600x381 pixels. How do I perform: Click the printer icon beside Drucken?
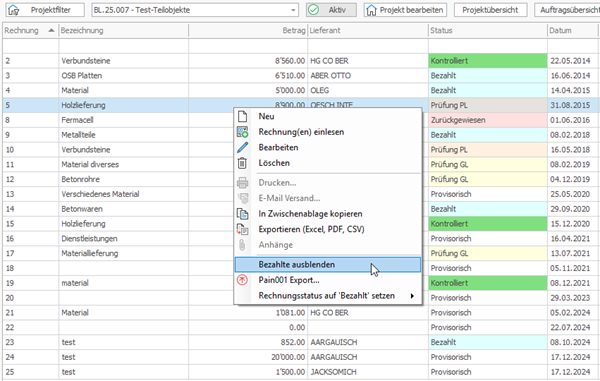click(x=242, y=183)
